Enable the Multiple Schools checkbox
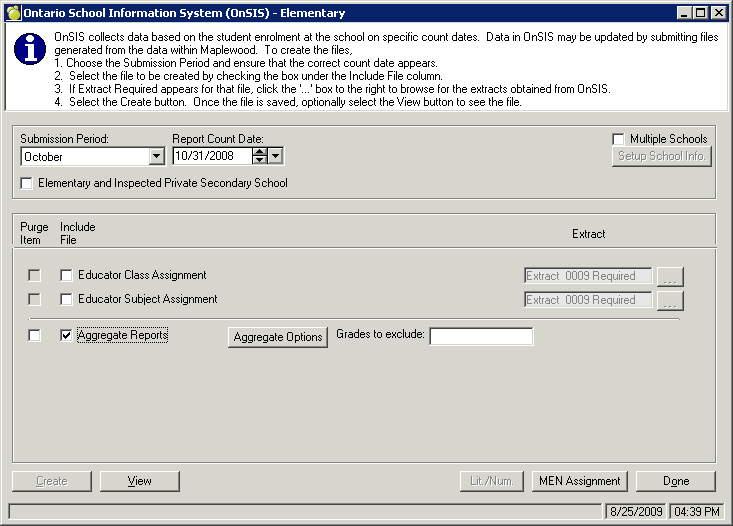 click(619, 139)
